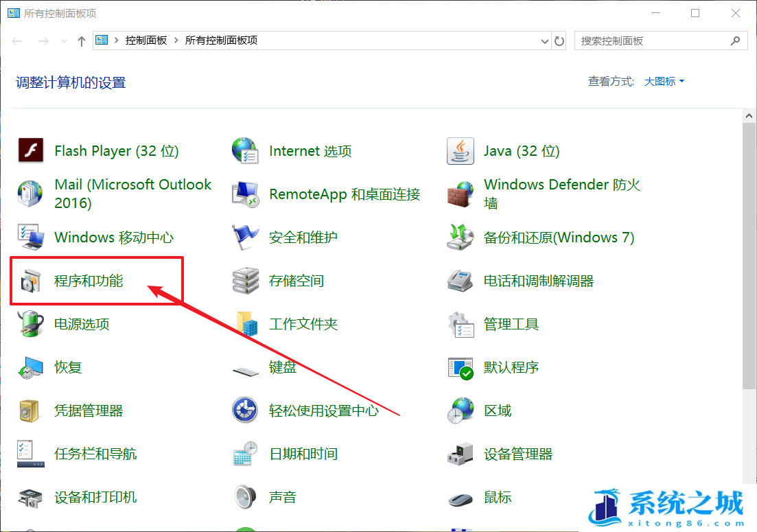The height and width of the screenshot is (532, 757).
Task: Open 鼠标 mouse icon
Action: (x=460, y=499)
